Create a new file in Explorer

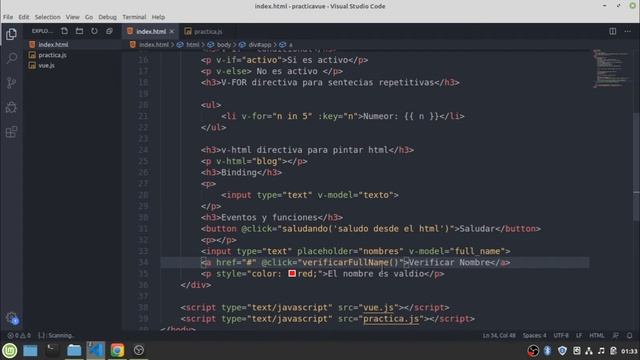tap(64, 31)
